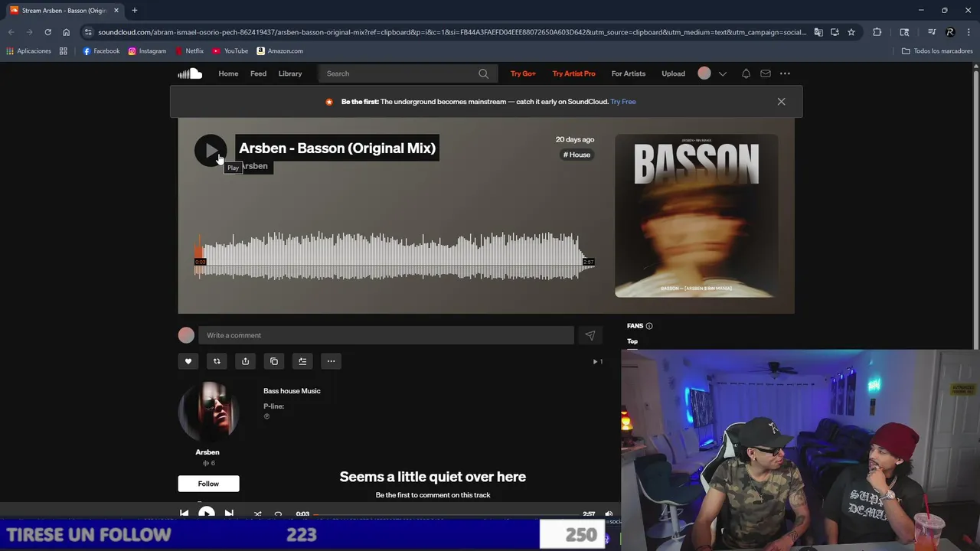This screenshot has width=980, height=551.
Task: Reload the page
Action: [x=47, y=32]
